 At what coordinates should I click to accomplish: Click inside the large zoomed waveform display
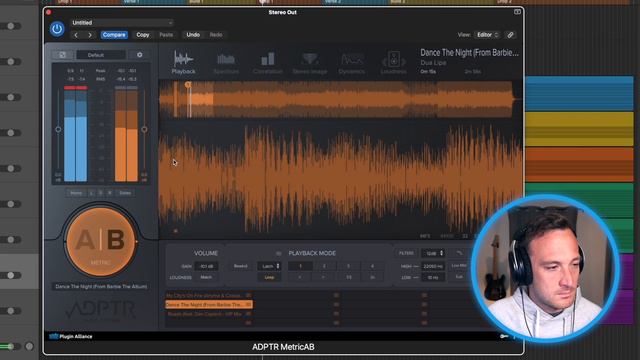tap(341, 180)
